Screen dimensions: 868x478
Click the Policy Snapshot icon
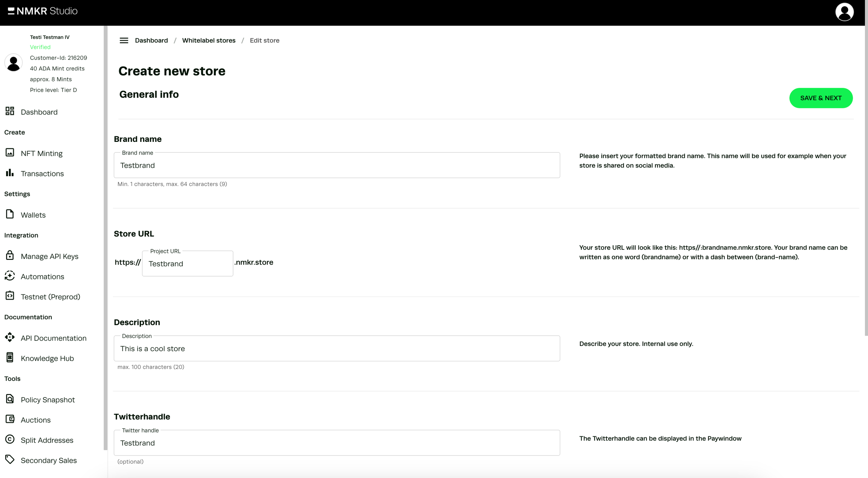[x=10, y=399]
